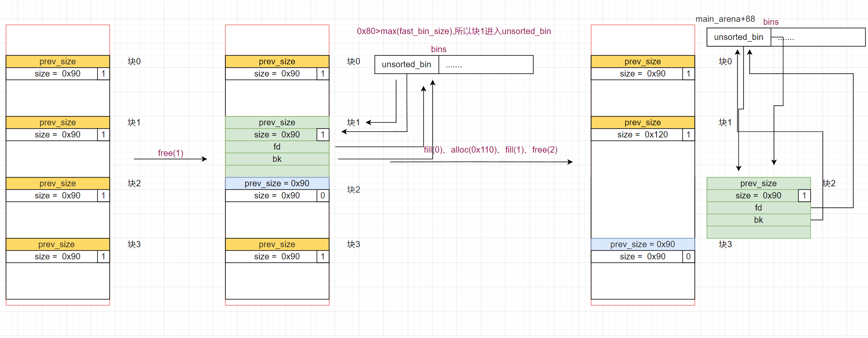Click the 0 flag cell in right column
This screenshot has height=338, width=868.
(x=688, y=256)
